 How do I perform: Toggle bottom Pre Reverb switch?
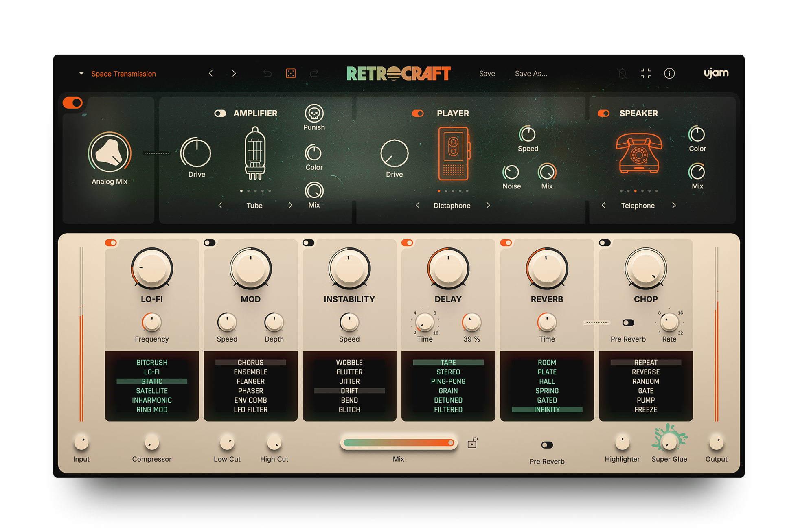coord(547,445)
